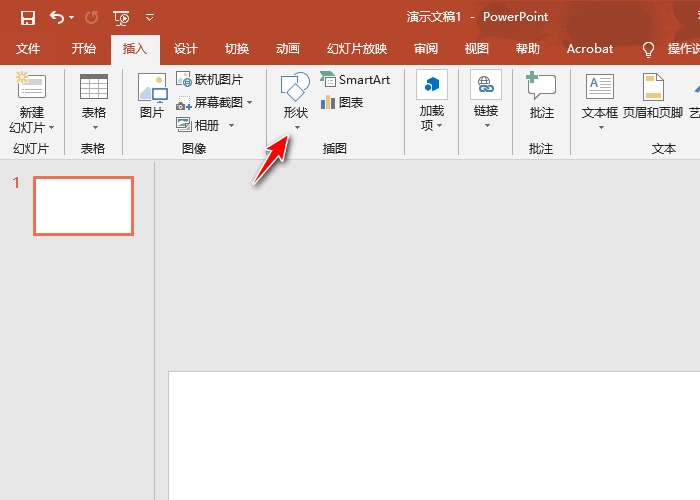Image resolution: width=700 pixels, height=500 pixels.
Task: Click the 新建幻灯片 icon
Action: click(31, 85)
